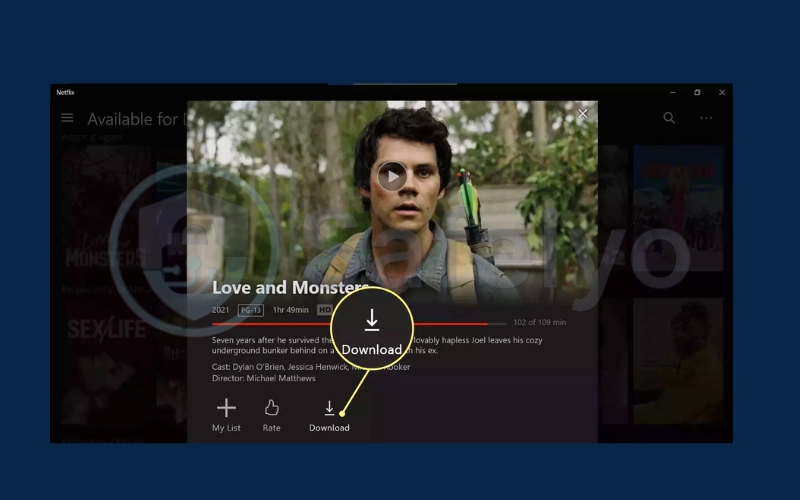Rate the movie with the thumbs icon
This screenshot has height=500, width=800.
[271, 415]
